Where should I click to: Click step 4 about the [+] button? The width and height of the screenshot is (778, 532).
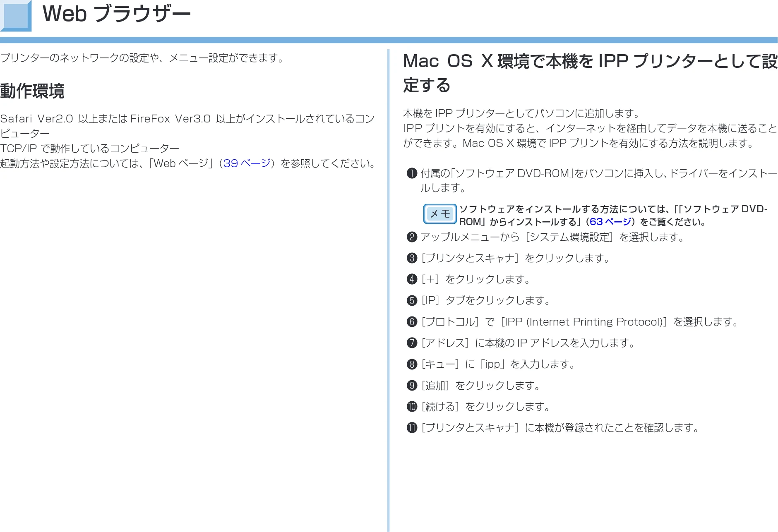(x=468, y=279)
